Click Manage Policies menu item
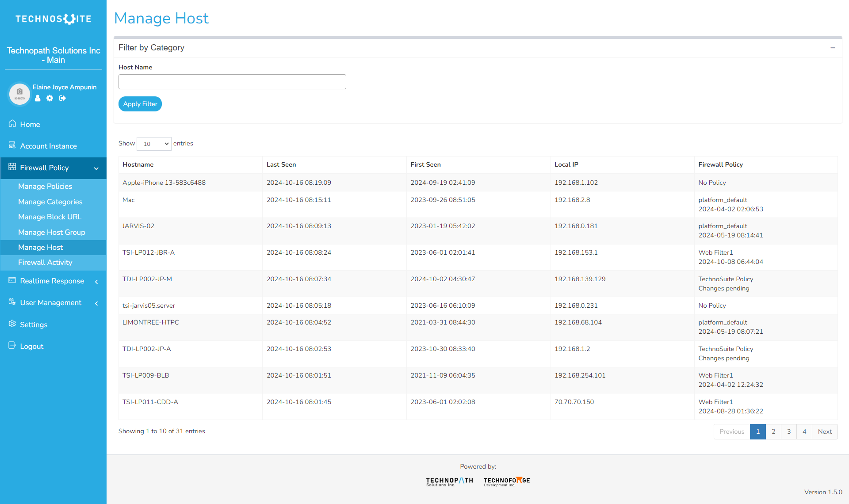Screen dimensions: 849x504 tap(46, 186)
